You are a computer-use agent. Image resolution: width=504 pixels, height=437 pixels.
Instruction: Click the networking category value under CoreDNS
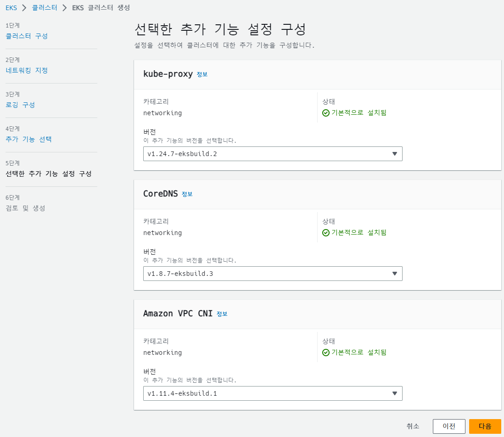pos(162,233)
